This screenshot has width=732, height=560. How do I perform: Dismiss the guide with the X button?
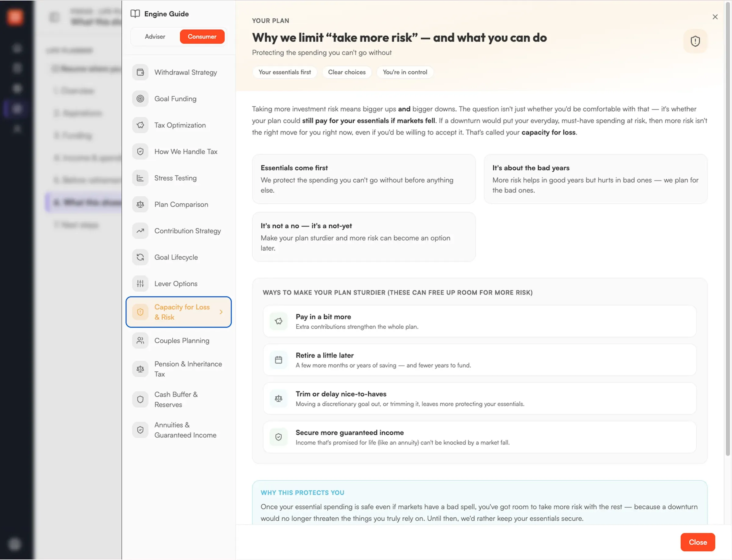715,17
